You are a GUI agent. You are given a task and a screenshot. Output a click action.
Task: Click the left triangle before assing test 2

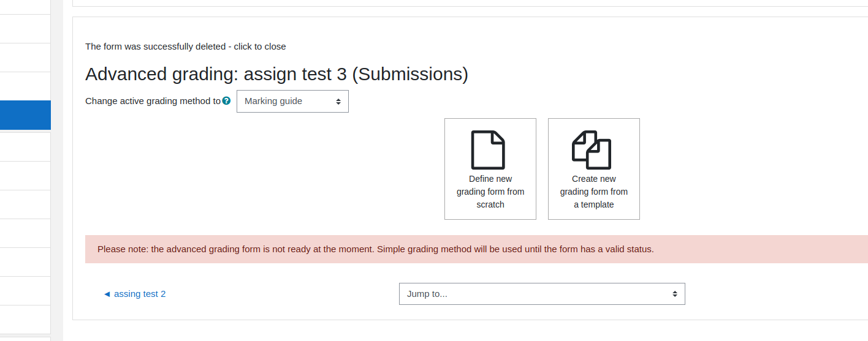107,294
